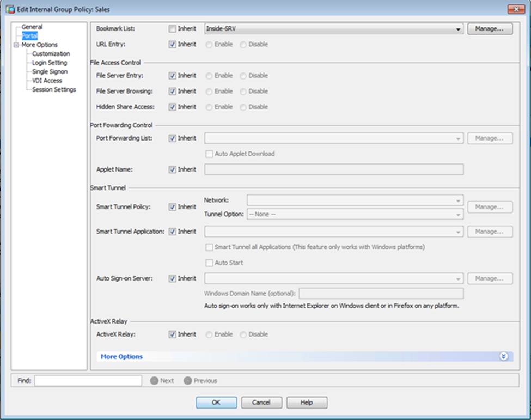Click the Find Next arrow icon
This screenshot has width=531, height=420.
154,381
